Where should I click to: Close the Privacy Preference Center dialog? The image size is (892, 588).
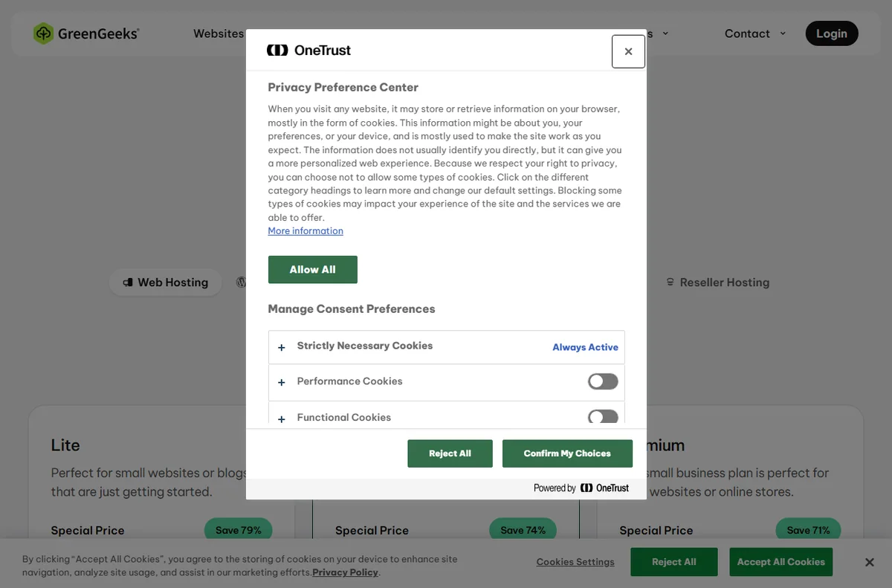(x=628, y=51)
